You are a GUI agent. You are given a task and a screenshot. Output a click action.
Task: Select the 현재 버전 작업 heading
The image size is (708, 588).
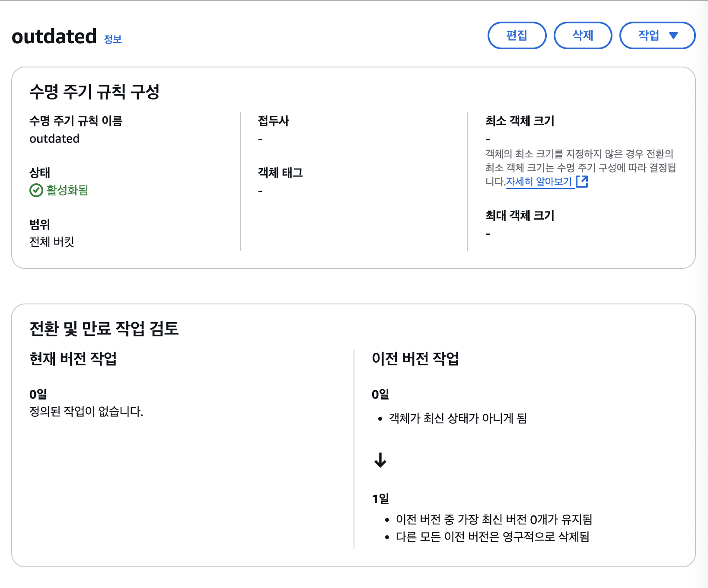coord(73,358)
